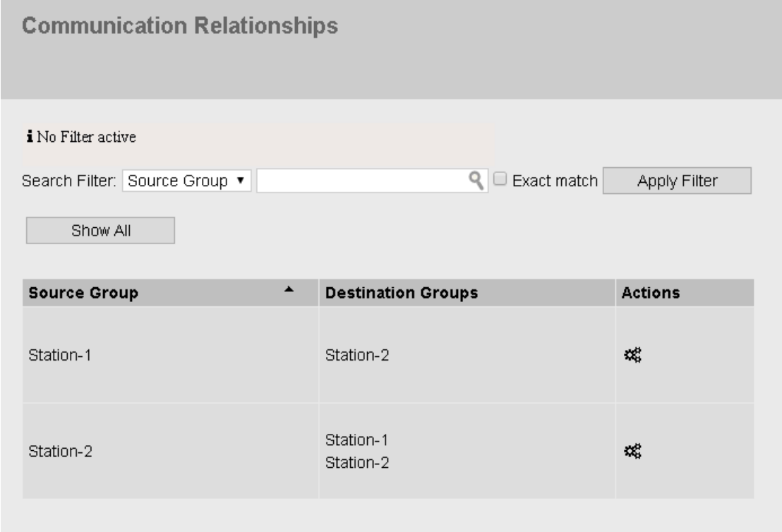Click Station-2 destination in the Station-2 row
The width and height of the screenshot is (782, 532).
click(357, 463)
